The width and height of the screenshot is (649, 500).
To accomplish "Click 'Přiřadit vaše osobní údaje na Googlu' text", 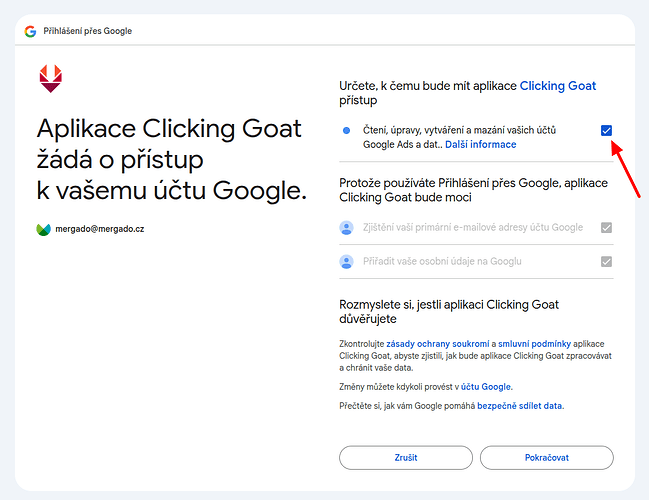I will click(442, 262).
